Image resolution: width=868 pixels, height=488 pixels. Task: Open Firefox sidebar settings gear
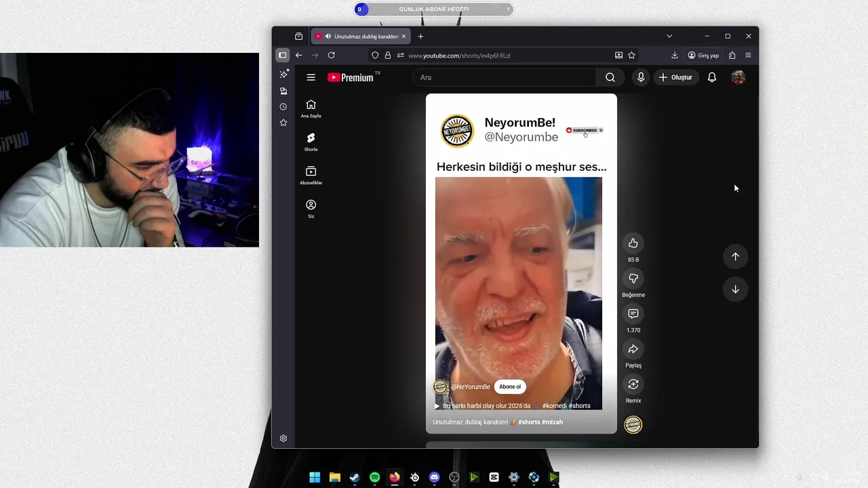click(283, 439)
